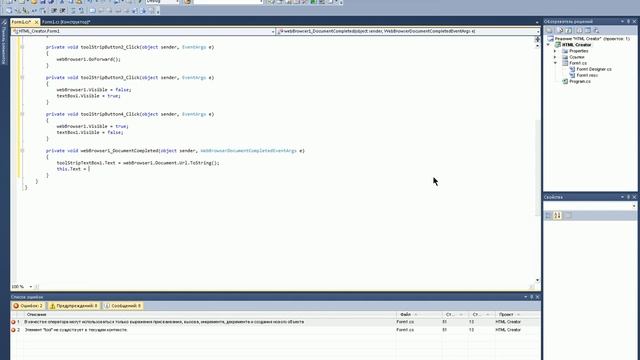640x360 pixels.
Task: Expand the Ссылки references node
Action: 555,57
